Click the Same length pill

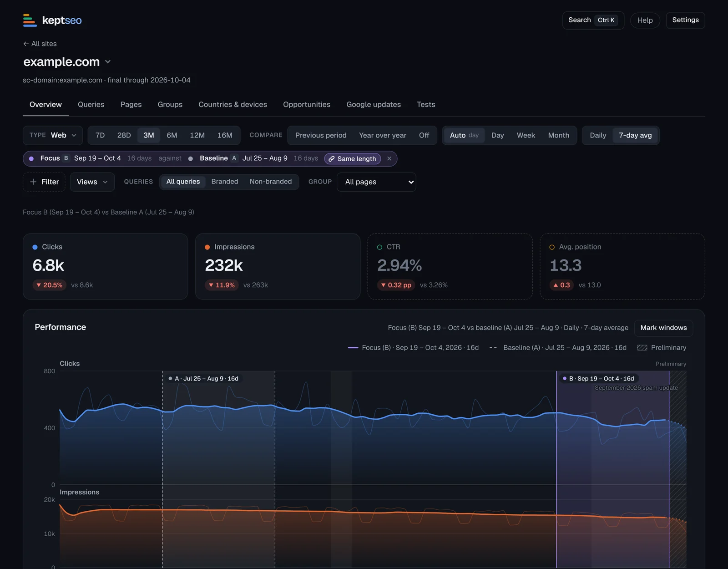353,159
